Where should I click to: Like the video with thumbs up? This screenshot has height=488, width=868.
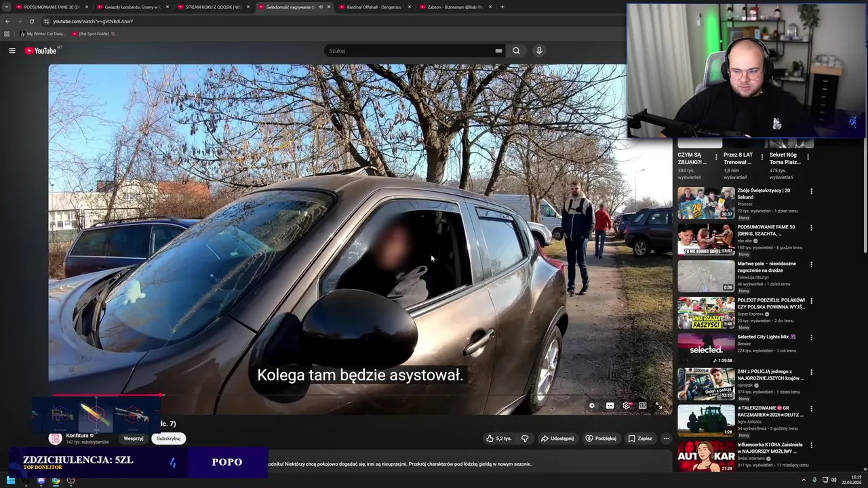click(x=498, y=439)
